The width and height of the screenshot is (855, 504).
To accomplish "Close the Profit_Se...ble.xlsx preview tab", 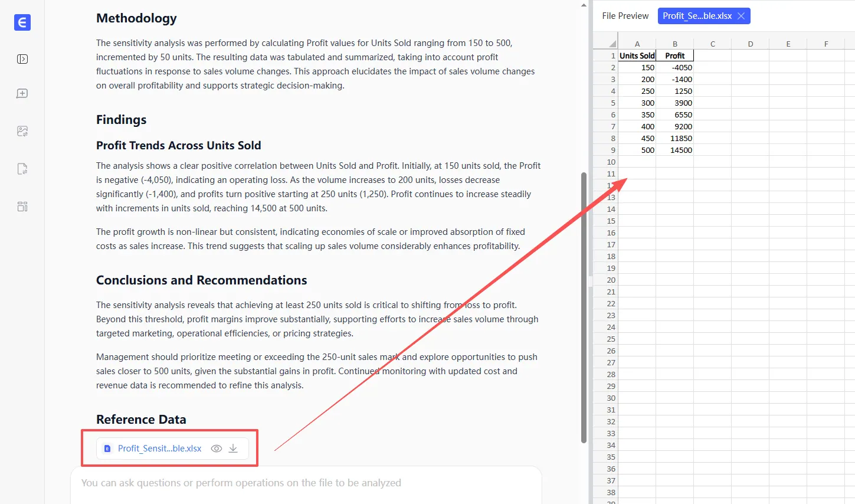I will [x=741, y=16].
